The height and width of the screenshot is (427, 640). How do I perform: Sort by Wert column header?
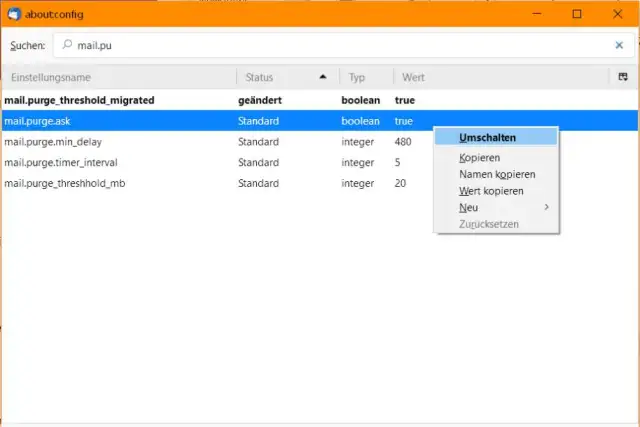500,77
